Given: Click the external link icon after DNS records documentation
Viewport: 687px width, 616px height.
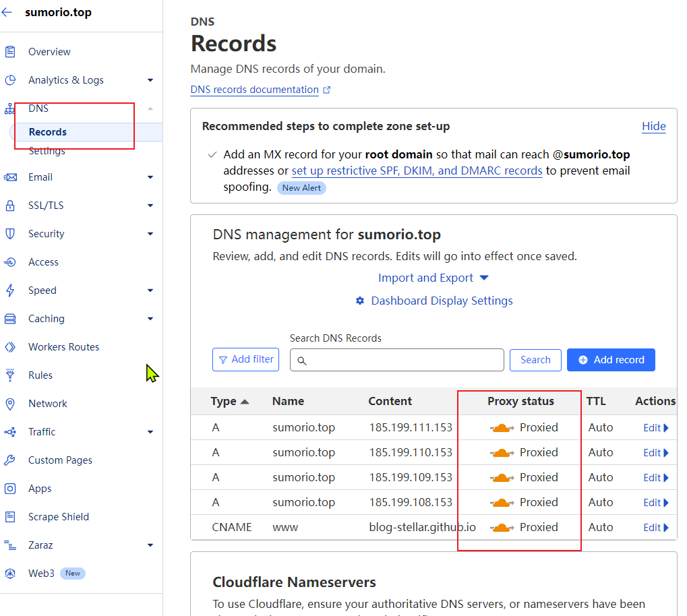Looking at the screenshot, I should [326, 90].
